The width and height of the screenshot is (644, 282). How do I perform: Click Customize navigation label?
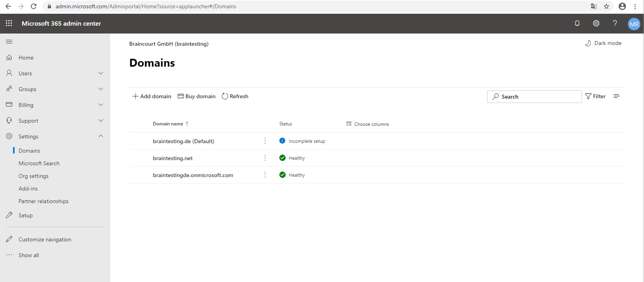coord(45,239)
